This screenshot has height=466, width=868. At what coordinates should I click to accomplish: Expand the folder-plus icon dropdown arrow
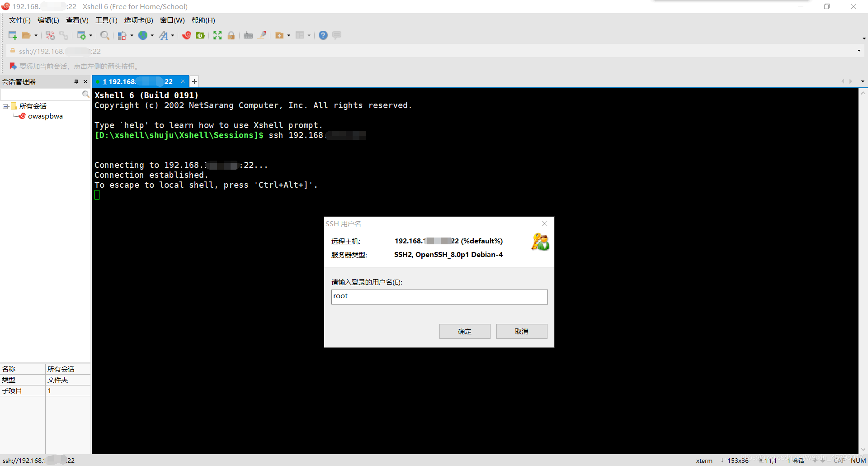(289, 35)
